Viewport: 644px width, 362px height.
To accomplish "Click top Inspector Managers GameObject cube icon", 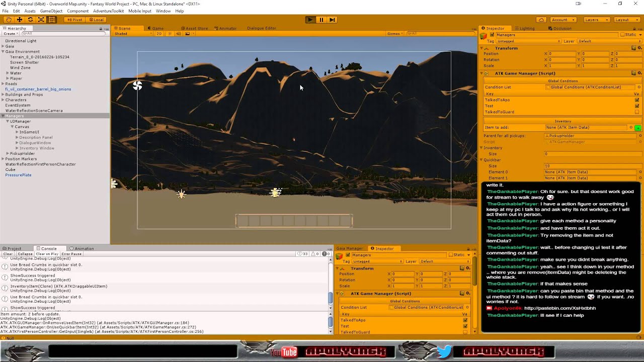I will coord(484,36).
